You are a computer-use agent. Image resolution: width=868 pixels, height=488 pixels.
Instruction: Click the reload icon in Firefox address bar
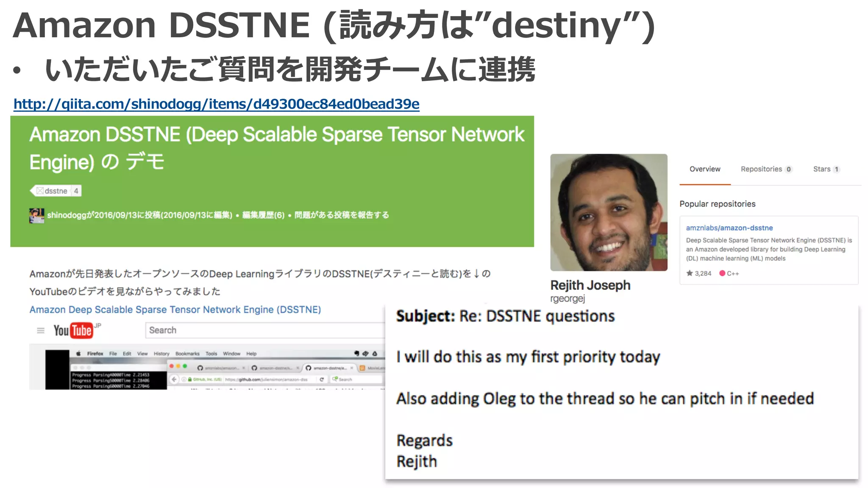click(322, 379)
